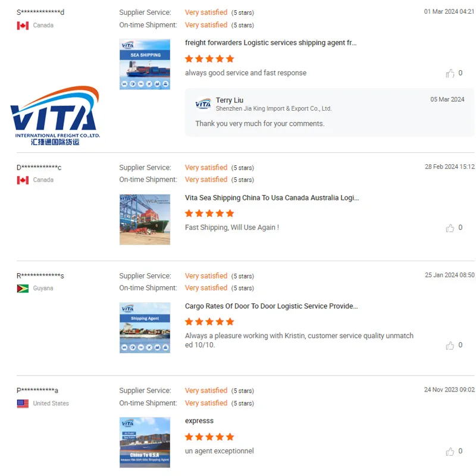Viewport: 476px width, 476px height.
Task: Click the five-star rating under 'expresss'
Action: coord(209,437)
